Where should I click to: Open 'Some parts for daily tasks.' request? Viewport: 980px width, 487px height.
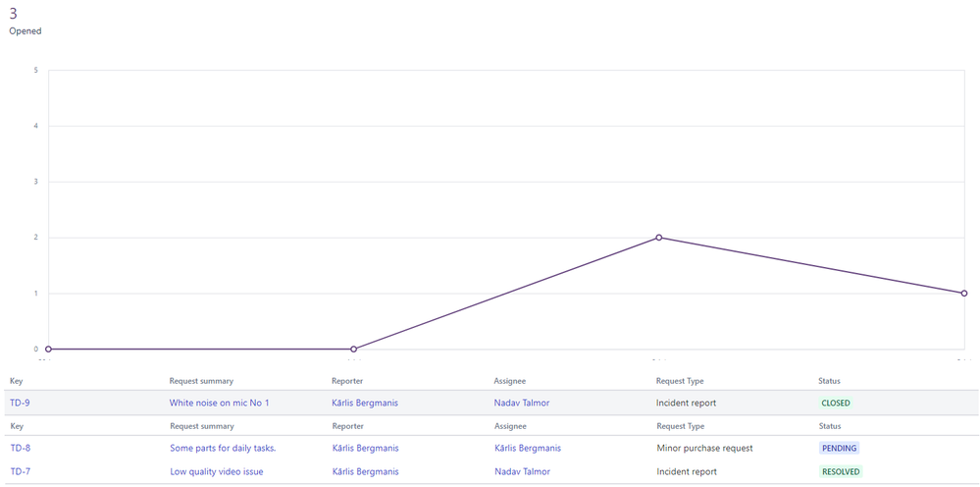pos(223,449)
